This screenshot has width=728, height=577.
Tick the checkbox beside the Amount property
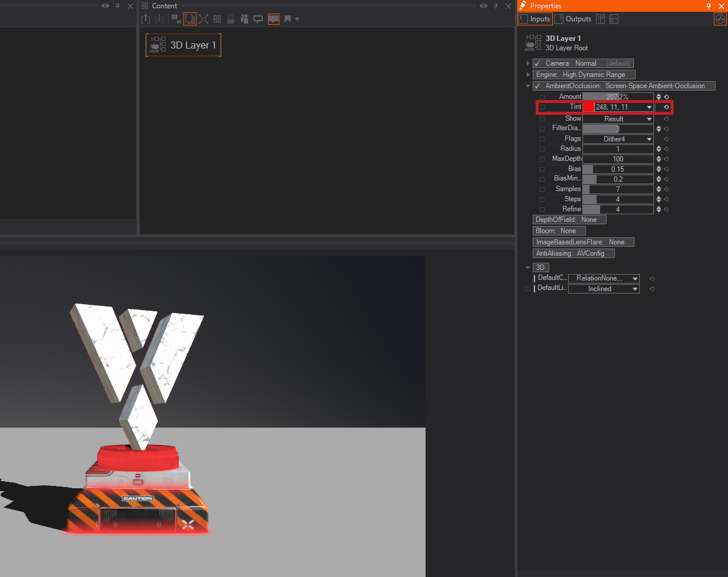tap(542, 97)
